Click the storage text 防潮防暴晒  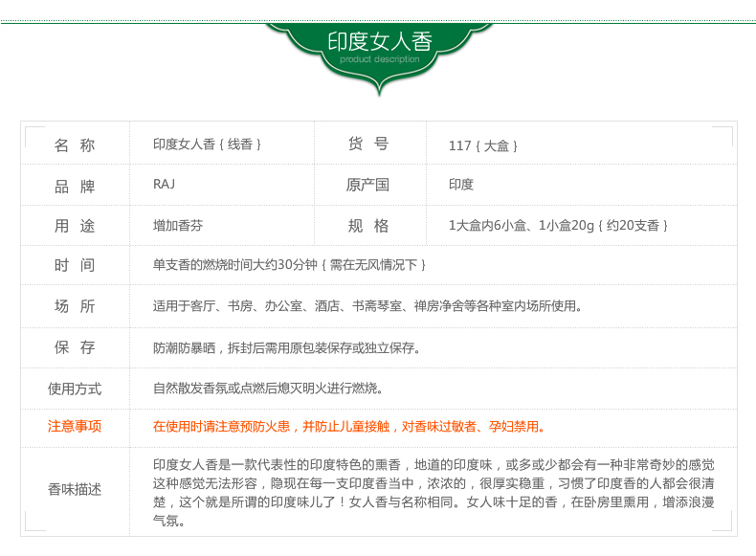[x=184, y=347]
